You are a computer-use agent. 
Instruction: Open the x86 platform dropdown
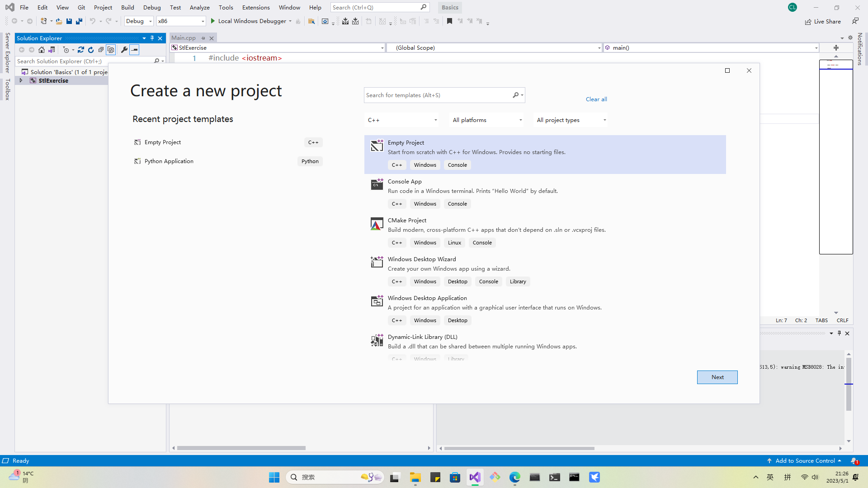(181, 21)
